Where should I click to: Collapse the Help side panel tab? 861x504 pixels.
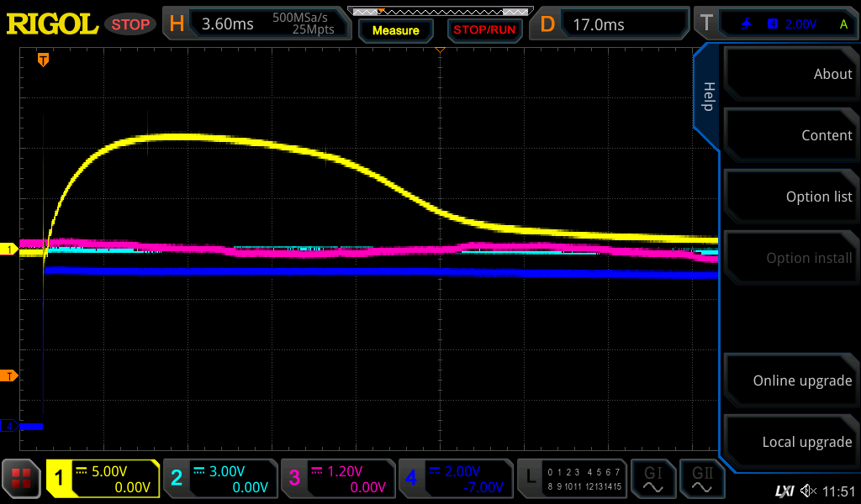[x=708, y=97]
